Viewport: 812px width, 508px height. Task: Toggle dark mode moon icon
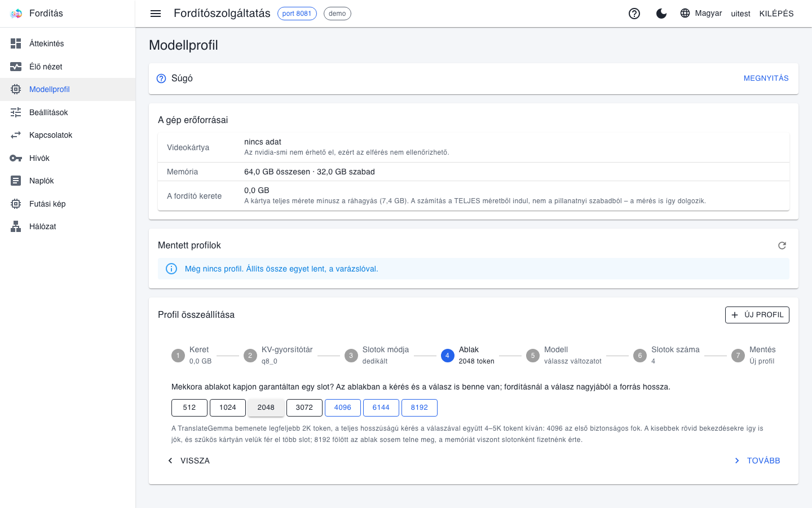[x=661, y=14]
